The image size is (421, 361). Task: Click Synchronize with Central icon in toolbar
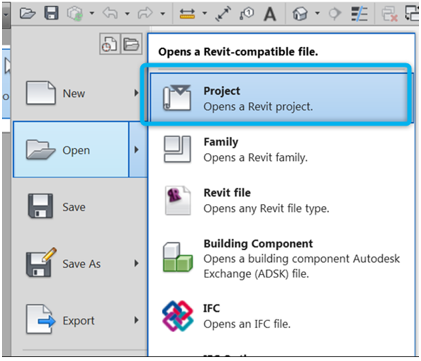coord(75,14)
